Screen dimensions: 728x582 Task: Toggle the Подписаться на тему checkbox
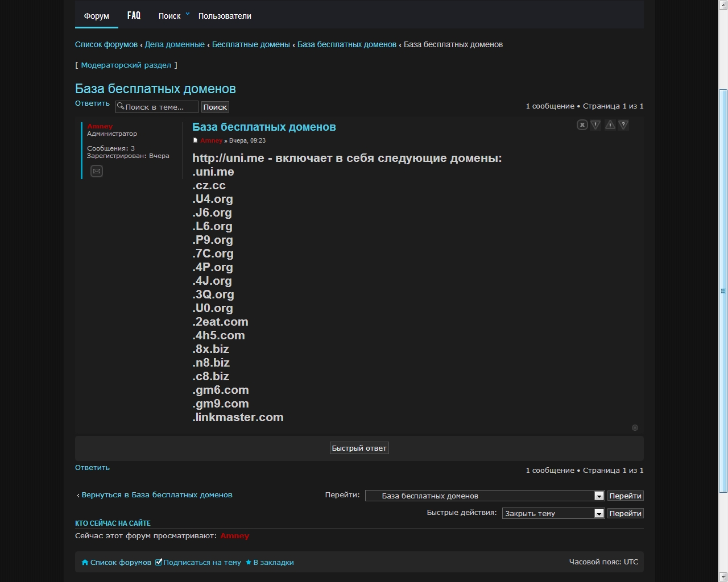tap(159, 562)
